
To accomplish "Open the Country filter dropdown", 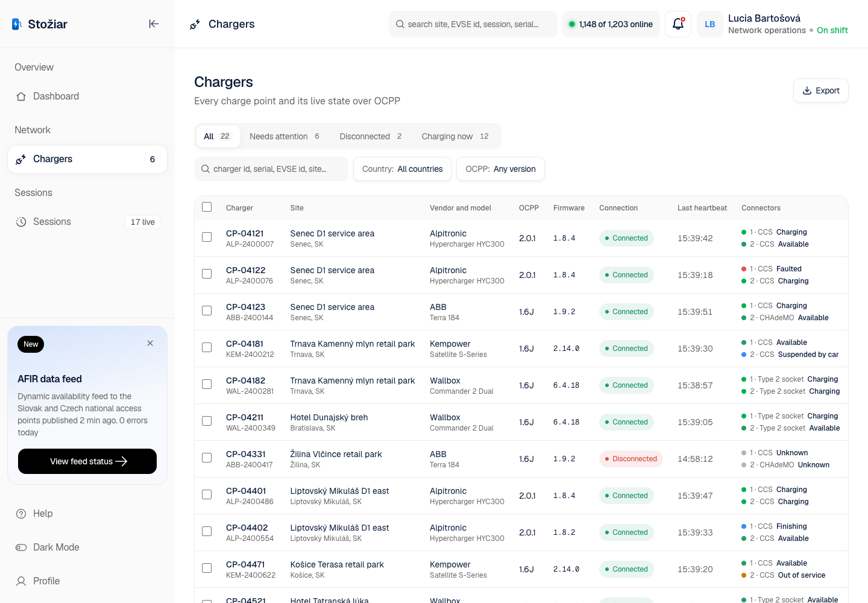I will (x=403, y=169).
